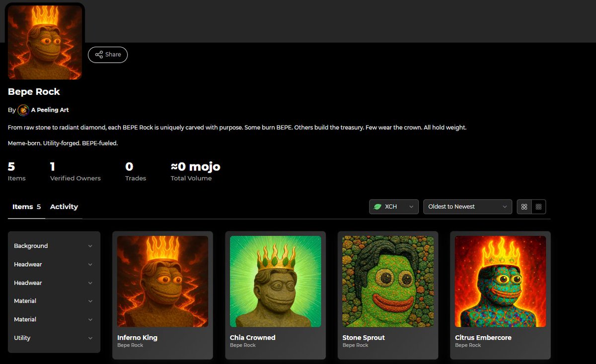Click the ≈0 mojo volume value

[195, 166]
